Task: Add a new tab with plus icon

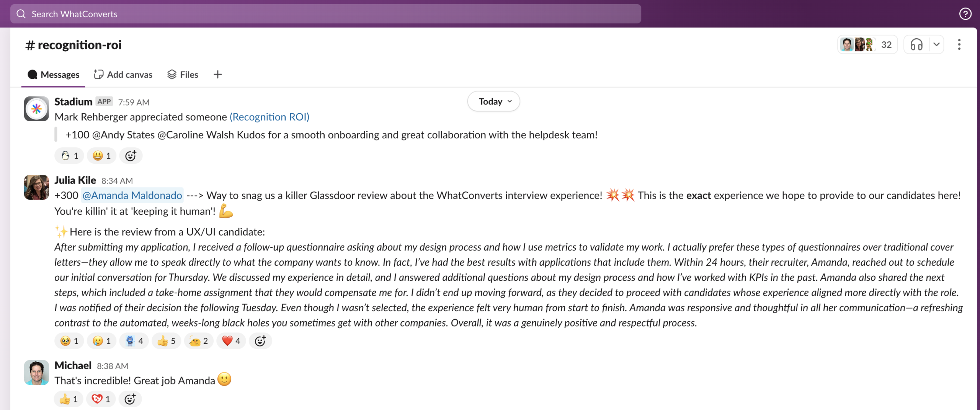Action: click(217, 75)
